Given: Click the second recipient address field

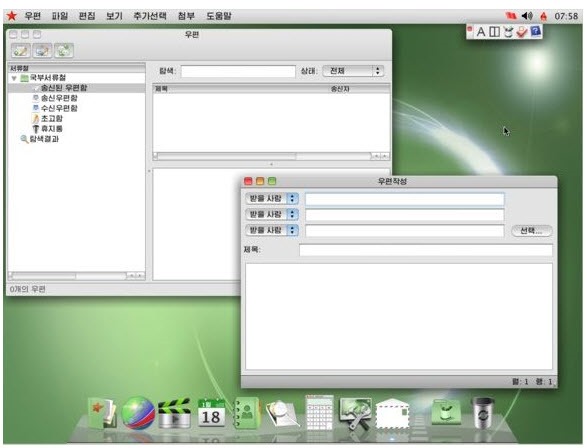Looking at the screenshot, I should click(x=405, y=215).
